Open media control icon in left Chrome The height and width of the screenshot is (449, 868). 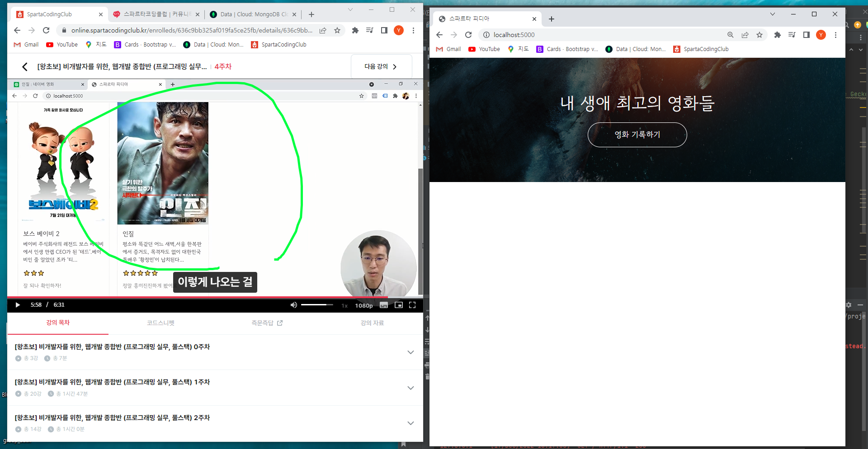[x=370, y=30]
